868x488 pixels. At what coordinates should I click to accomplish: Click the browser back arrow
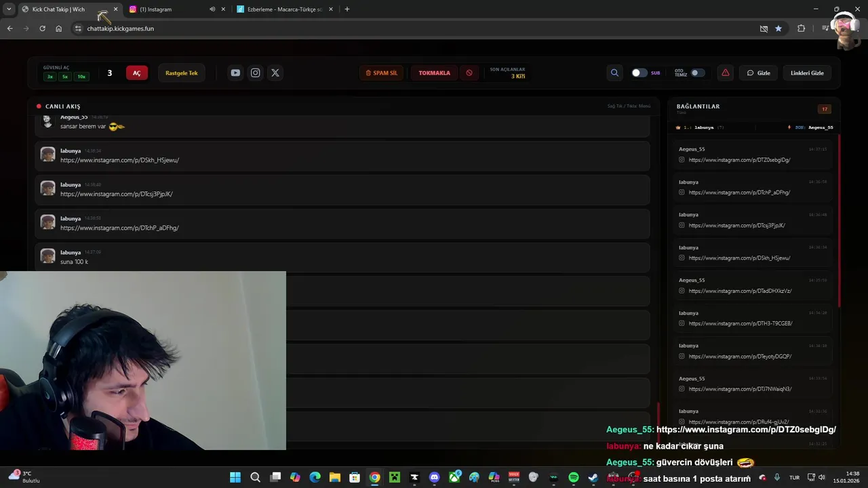point(9,28)
